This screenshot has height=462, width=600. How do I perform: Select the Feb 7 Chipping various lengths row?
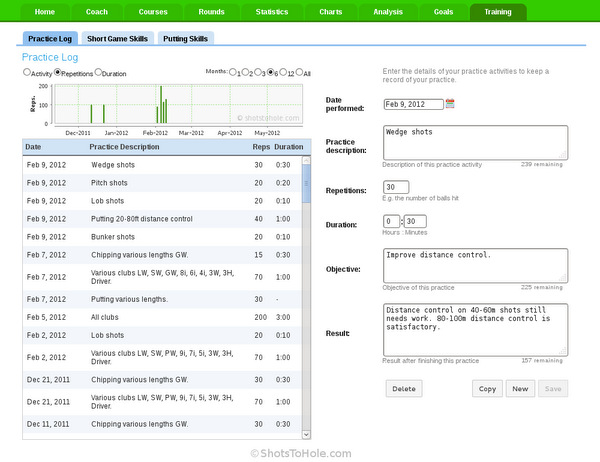click(162, 255)
